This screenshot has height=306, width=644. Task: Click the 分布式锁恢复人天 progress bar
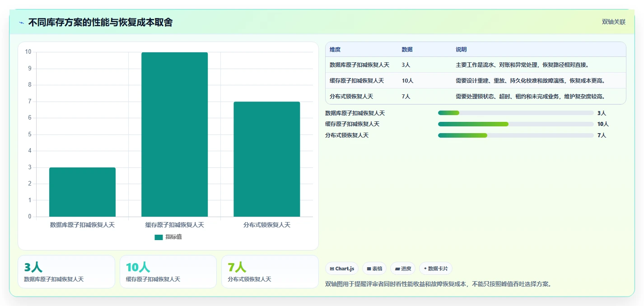516,135
